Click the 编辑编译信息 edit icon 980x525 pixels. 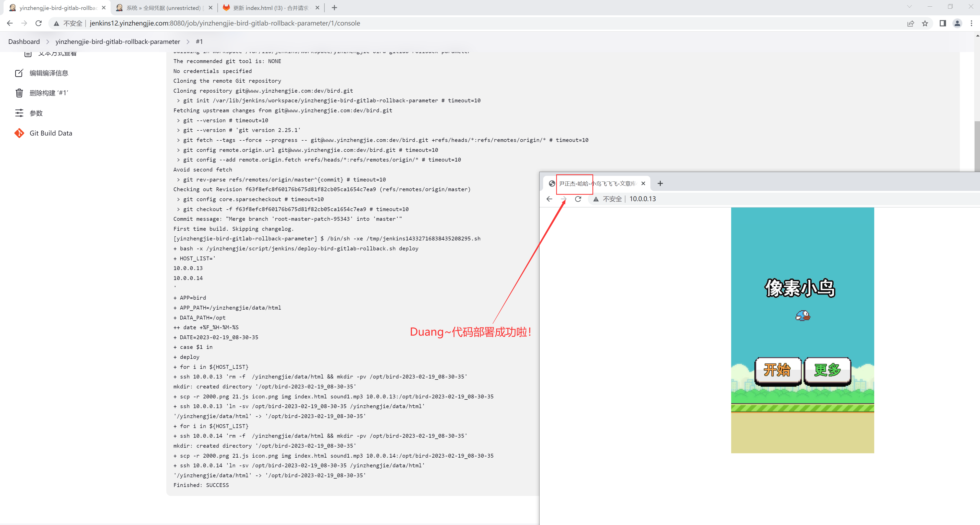[19, 73]
